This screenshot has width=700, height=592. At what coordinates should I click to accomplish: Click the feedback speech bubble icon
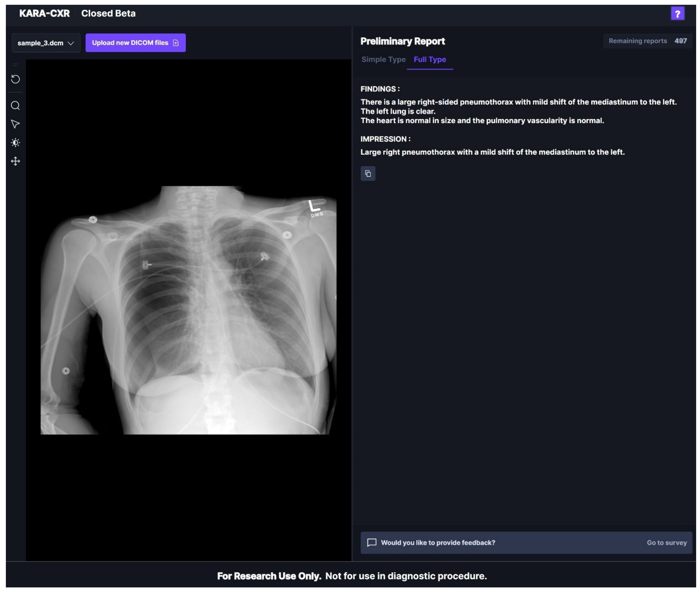[372, 543]
